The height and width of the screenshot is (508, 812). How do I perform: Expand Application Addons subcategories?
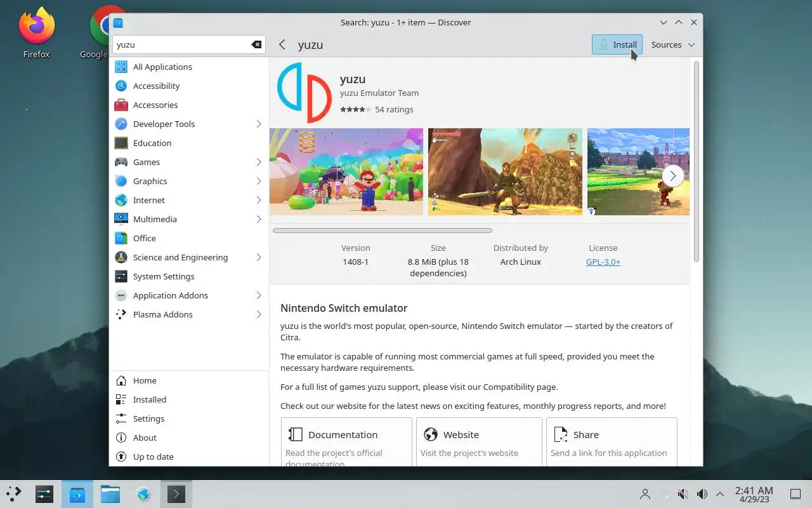[259, 295]
